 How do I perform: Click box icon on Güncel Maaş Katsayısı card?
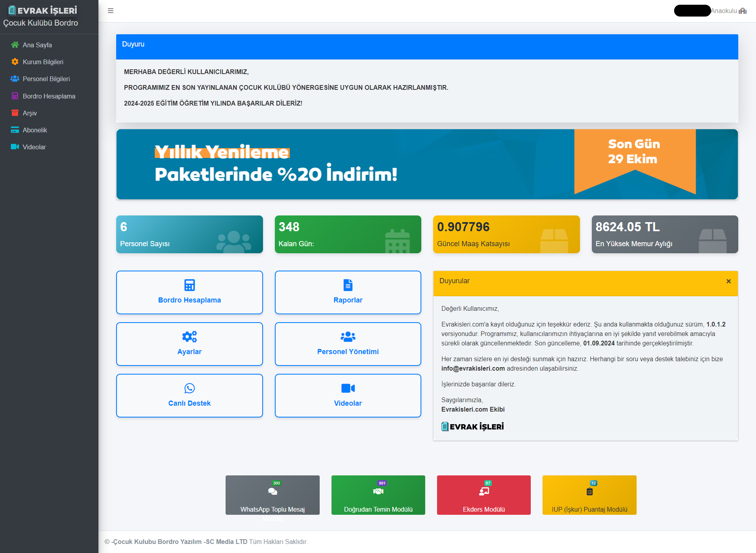click(554, 241)
